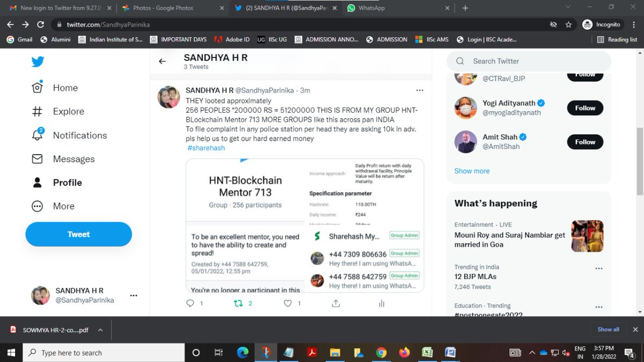Open Excel from the taskbar

pos(427,353)
